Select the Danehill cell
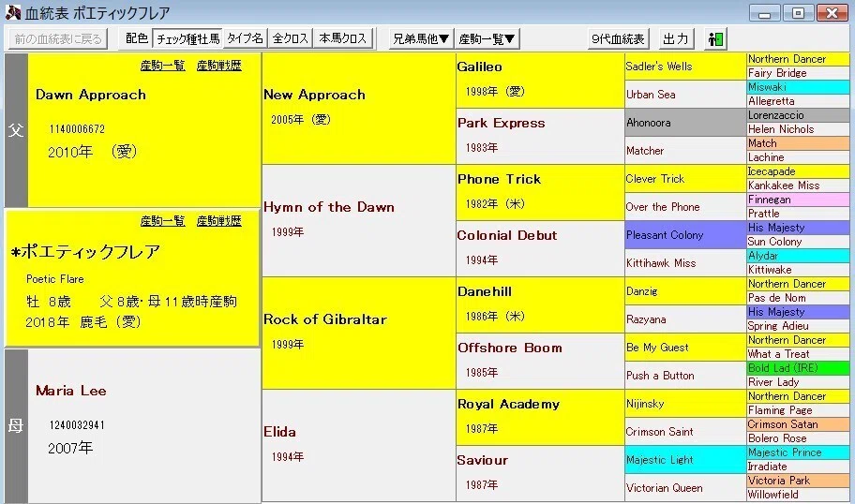855x504 pixels. [540, 304]
